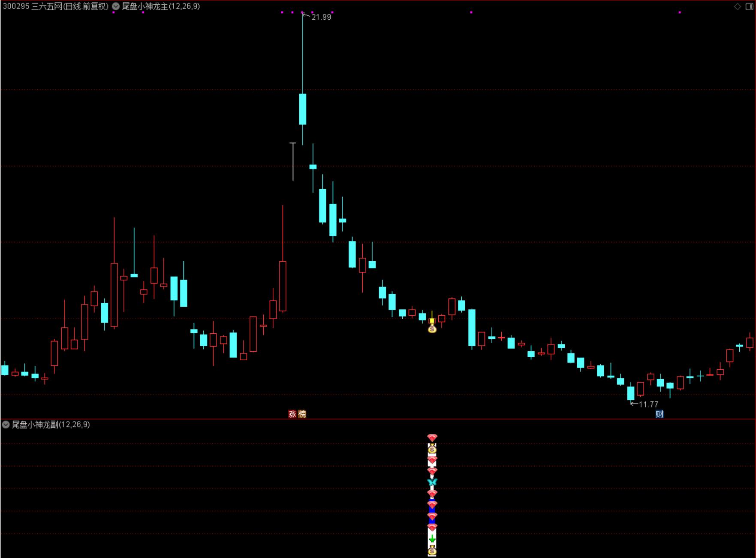Open the 尾盘小神龙副 indicator dropdown arrow
This screenshot has height=558, width=756.
tap(6, 425)
